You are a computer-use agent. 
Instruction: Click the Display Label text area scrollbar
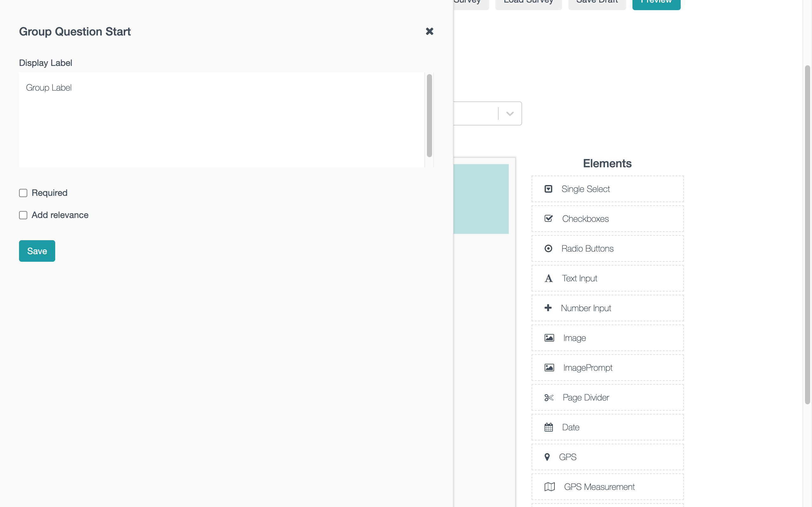pos(429,116)
